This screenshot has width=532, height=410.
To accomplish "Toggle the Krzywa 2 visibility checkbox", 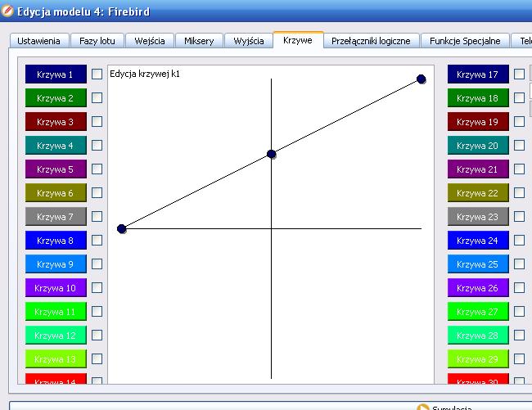I will coord(97,98).
